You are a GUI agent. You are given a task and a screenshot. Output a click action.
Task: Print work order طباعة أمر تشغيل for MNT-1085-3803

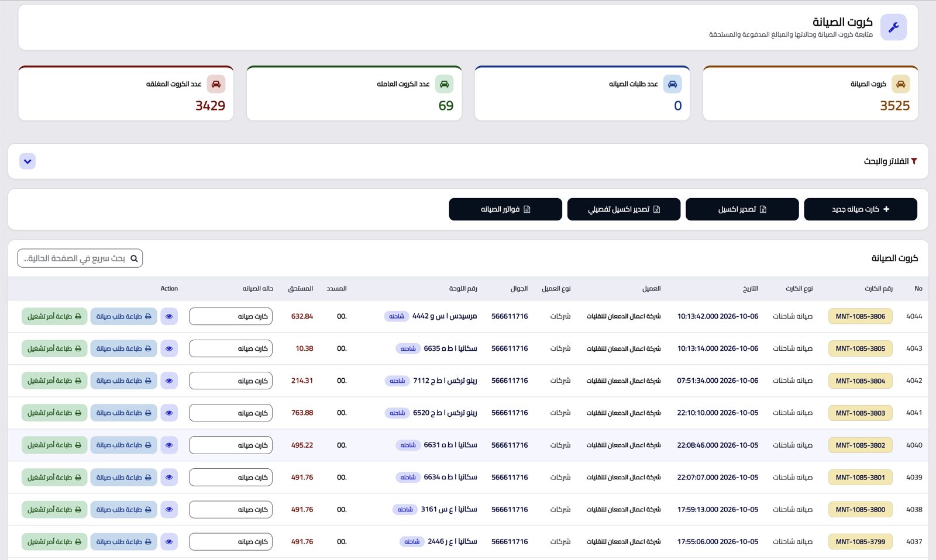coord(54,413)
